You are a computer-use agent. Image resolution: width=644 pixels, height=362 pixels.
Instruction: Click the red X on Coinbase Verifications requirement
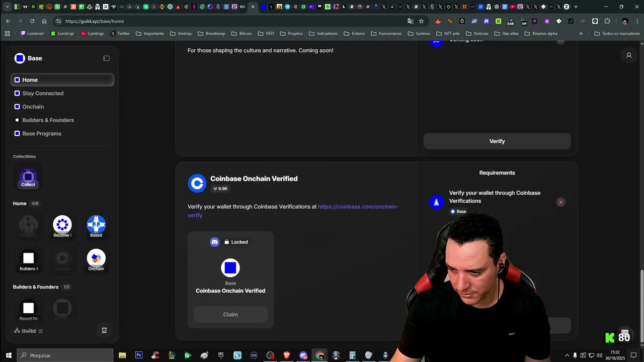point(561,202)
